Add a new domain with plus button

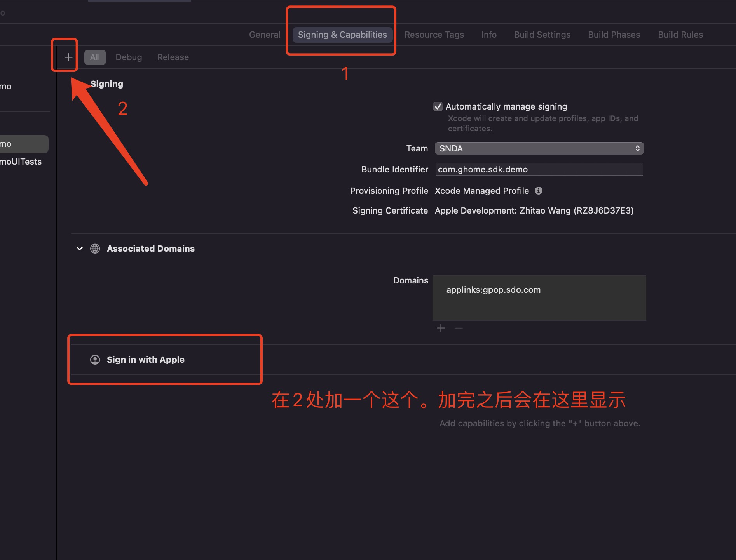441,328
